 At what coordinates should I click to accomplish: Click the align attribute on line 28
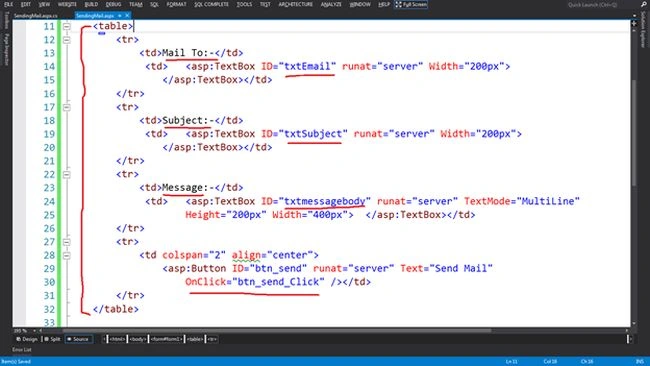[x=246, y=255]
